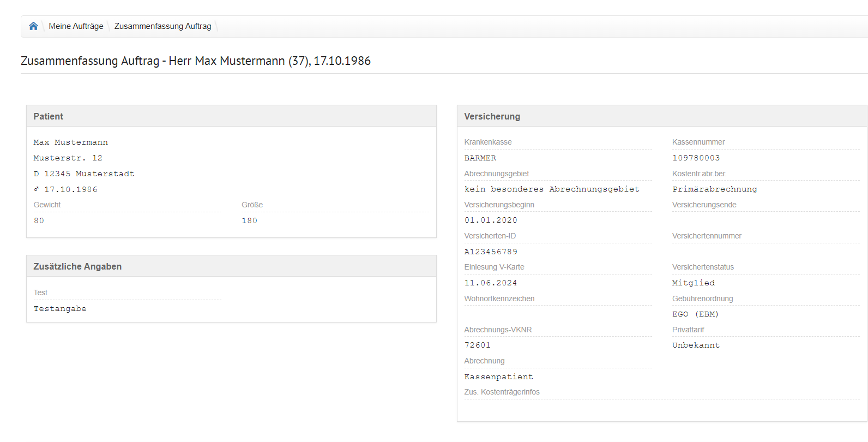Select the Zusammenfassung Auftrag breadcrumb item
Viewport: 868px width, 442px height.
[x=162, y=26]
